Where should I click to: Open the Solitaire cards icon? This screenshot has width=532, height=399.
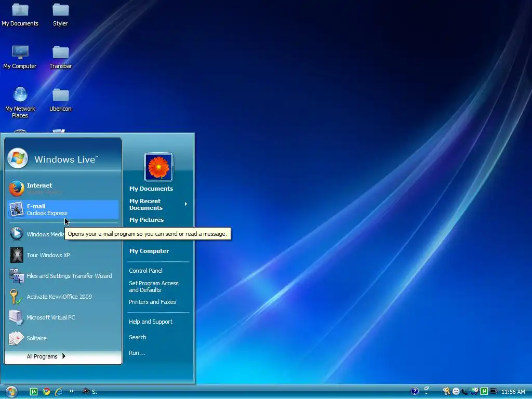tap(16, 338)
